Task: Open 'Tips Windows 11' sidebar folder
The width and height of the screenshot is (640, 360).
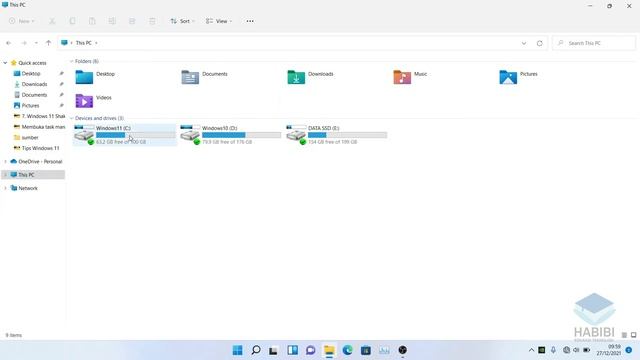Action: [x=37, y=148]
